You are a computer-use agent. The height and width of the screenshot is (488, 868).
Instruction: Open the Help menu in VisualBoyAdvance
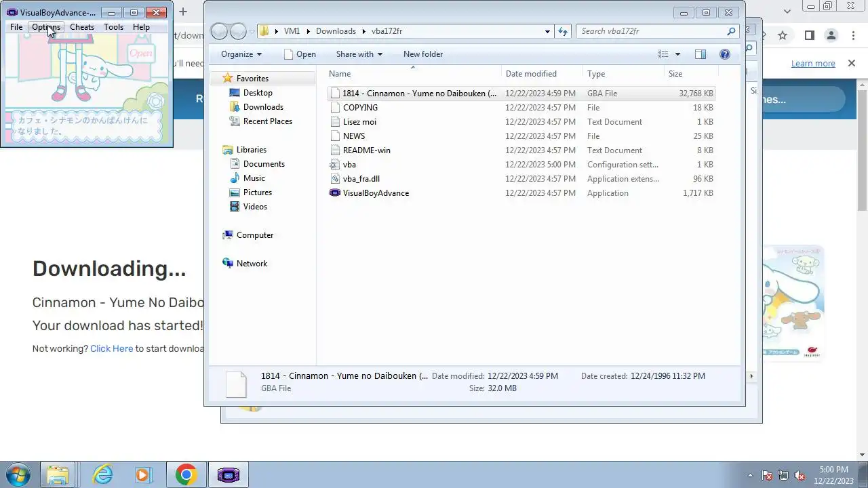[x=141, y=27]
